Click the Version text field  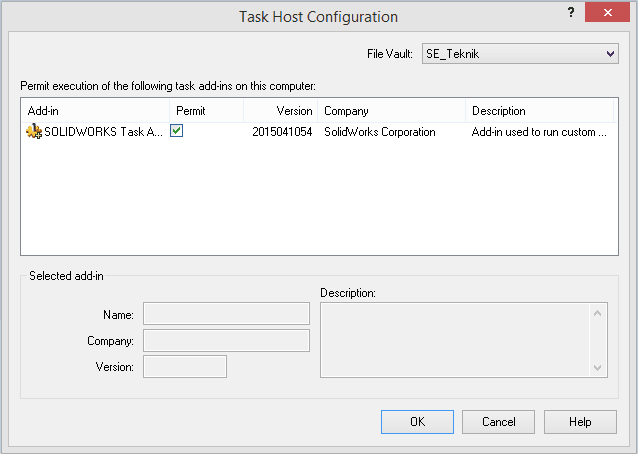pyautogui.click(x=185, y=367)
